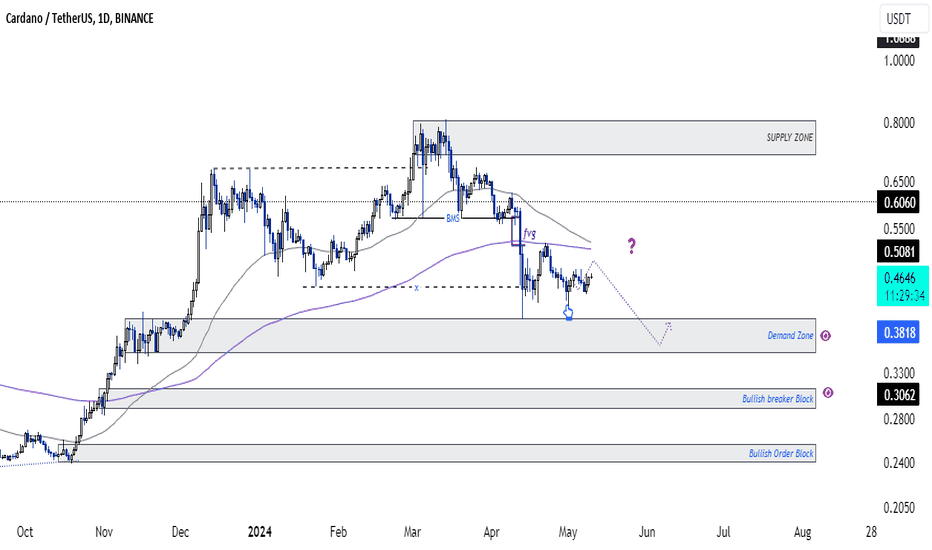
Task: Click the Cardano / TetherUS symbol title
Action: click(x=49, y=18)
